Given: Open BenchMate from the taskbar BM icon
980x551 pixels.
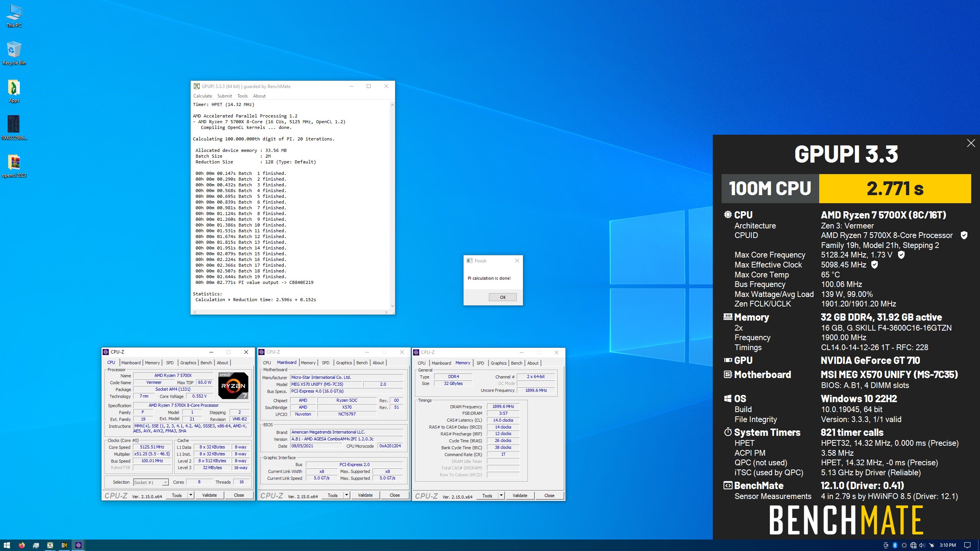Looking at the screenshot, I should click(x=64, y=545).
